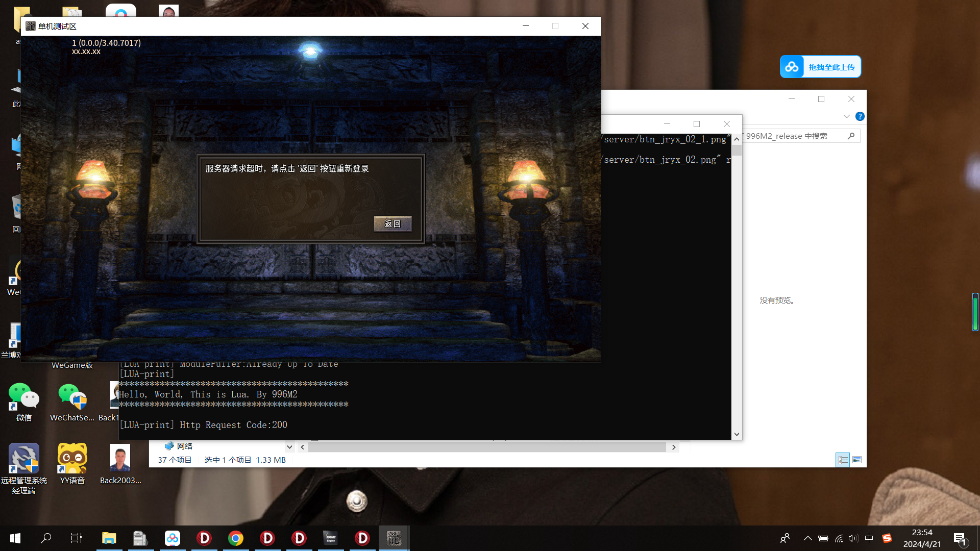The image size is (980, 551).
Task: Click the horizontal scrollbar left arrow in File Explorer
Action: tap(303, 447)
